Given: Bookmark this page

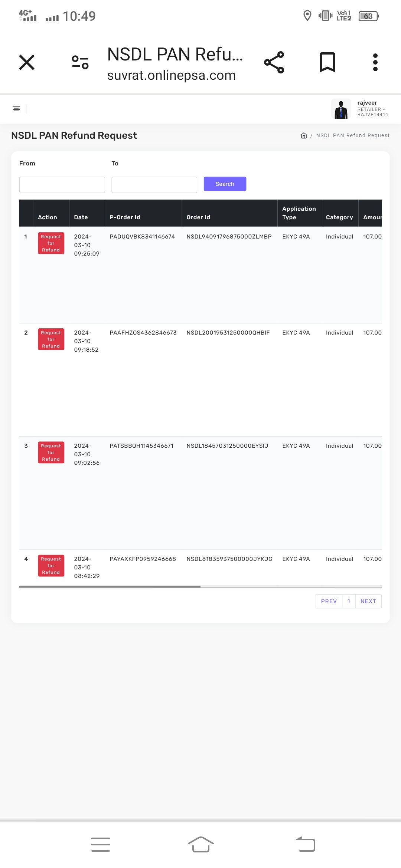Looking at the screenshot, I should tap(327, 62).
